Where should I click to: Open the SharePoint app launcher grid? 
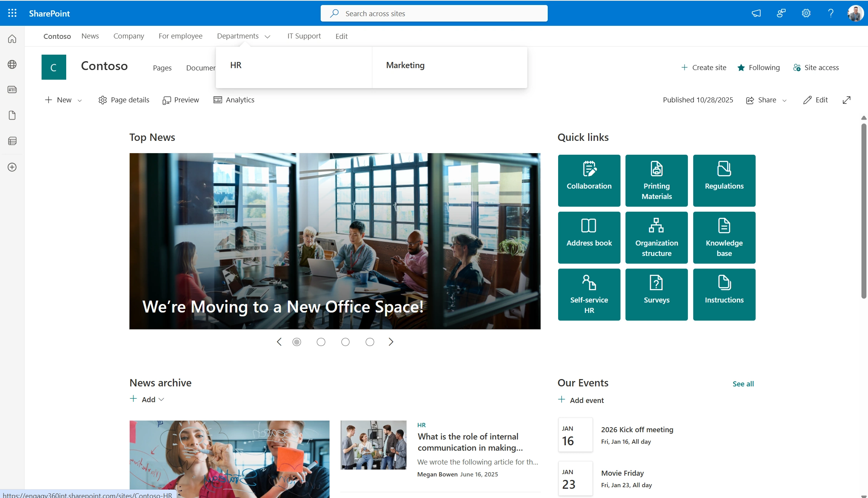pos(12,13)
